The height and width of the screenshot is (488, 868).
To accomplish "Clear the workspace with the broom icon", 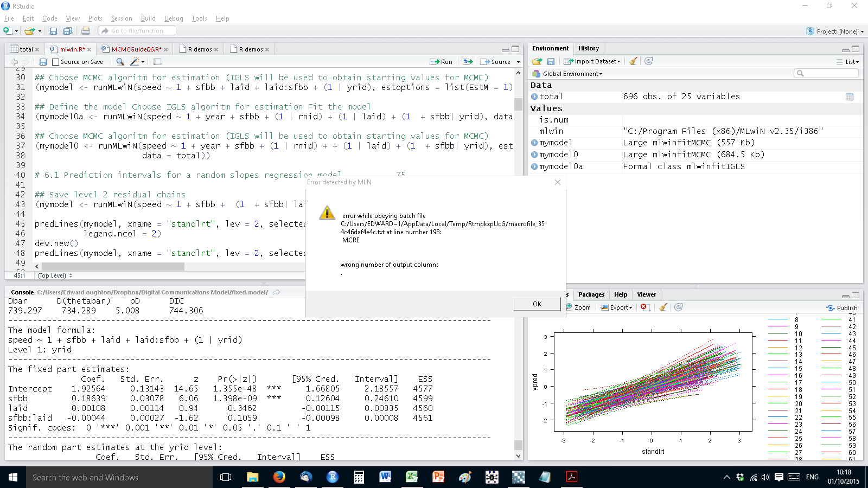I will [633, 61].
